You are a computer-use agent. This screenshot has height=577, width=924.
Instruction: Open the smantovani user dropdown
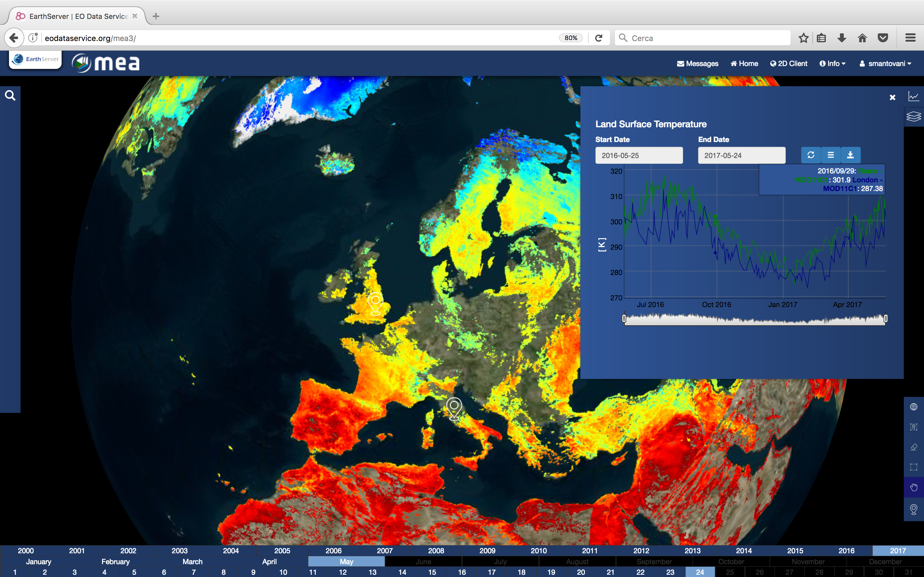click(886, 64)
